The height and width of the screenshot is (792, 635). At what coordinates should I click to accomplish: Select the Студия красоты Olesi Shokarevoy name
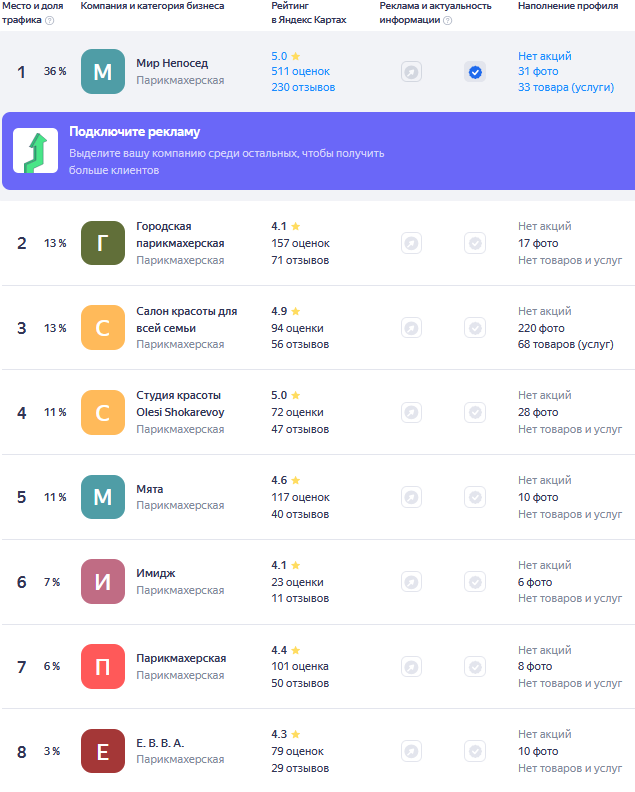(x=179, y=404)
